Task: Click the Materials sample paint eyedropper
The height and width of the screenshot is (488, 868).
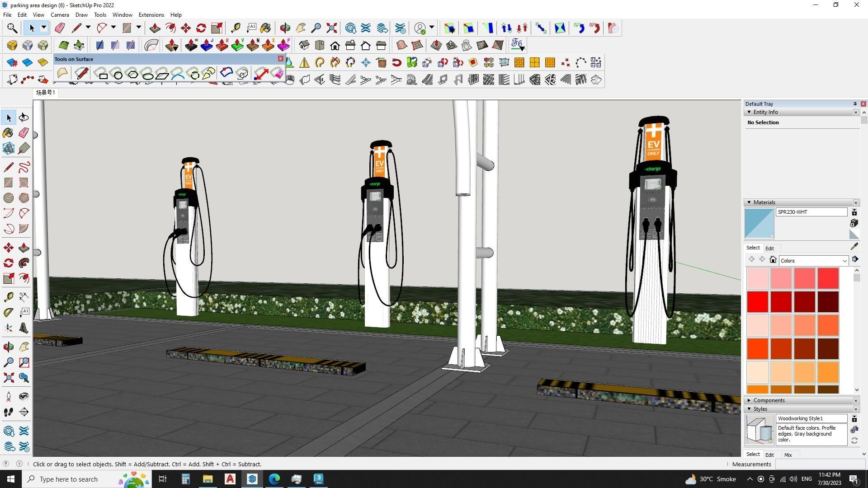Action: 854,247
